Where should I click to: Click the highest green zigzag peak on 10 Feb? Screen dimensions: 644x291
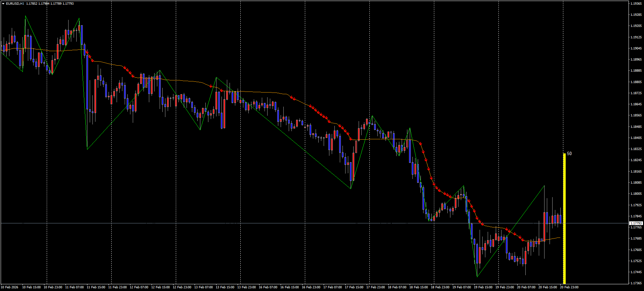(26, 16)
